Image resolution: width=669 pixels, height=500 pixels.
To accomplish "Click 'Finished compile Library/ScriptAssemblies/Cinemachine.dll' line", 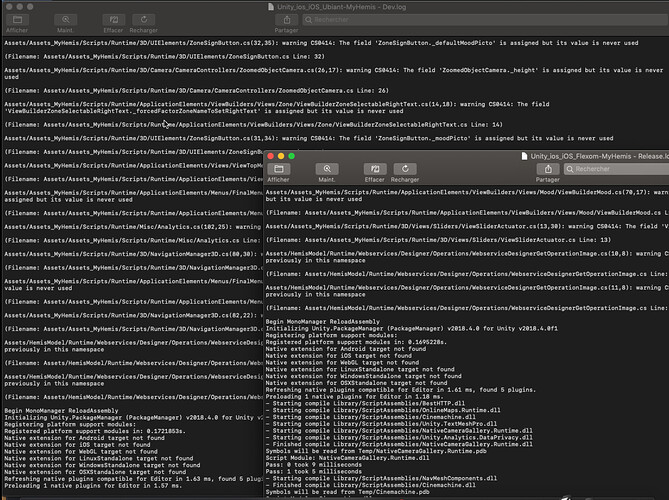I will click(x=370, y=485).
